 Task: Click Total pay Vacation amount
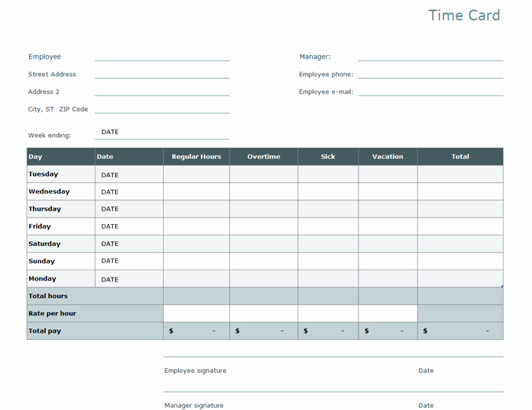coord(388,331)
